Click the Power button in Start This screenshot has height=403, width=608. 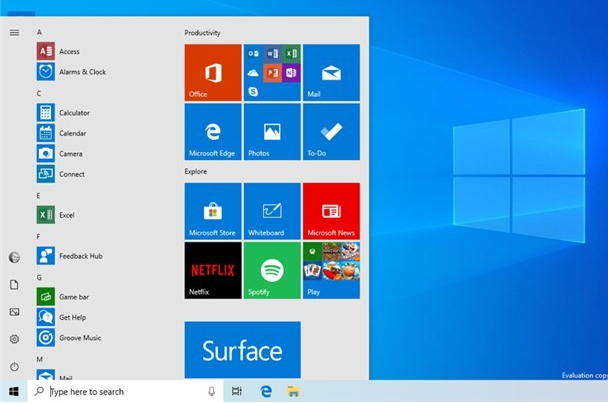[x=14, y=367]
